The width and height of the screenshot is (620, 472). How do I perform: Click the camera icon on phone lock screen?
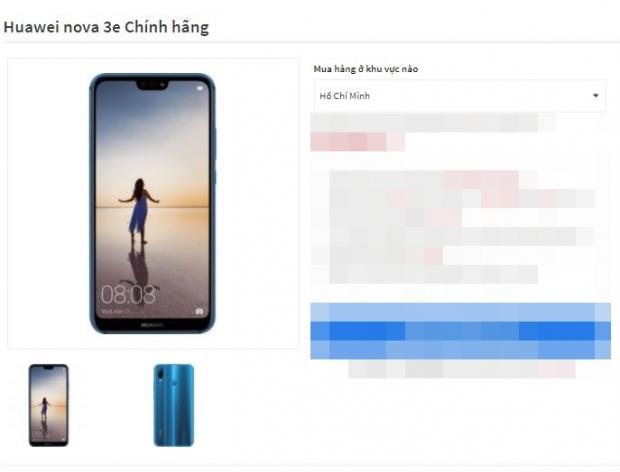pyautogui.click(x=199, y=312)
